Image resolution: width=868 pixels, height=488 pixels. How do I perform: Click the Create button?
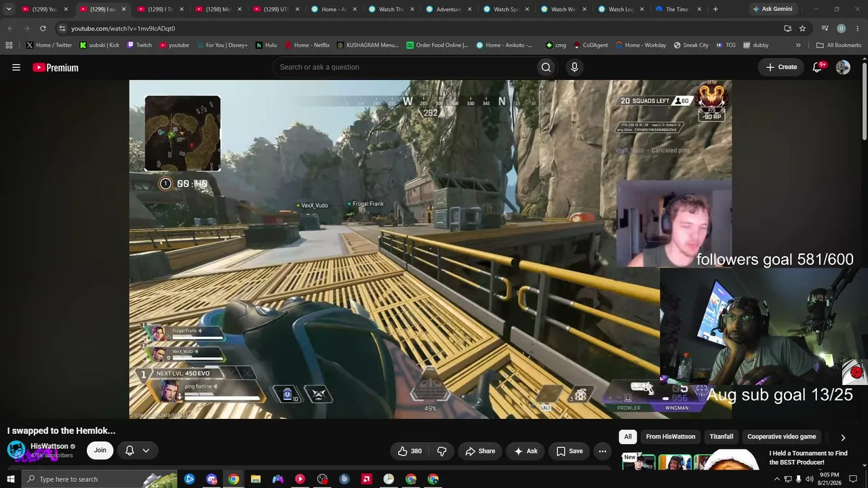pyautogui.click(x=781, y=67)
